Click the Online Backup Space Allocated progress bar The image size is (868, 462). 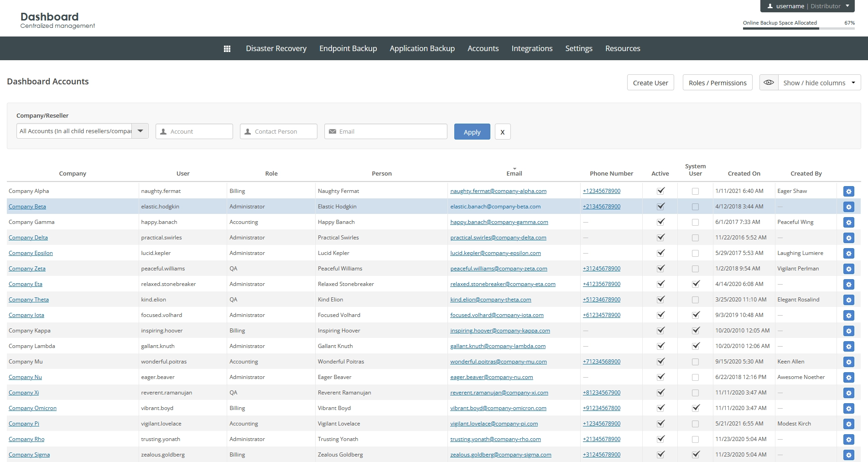pos(799,28)
